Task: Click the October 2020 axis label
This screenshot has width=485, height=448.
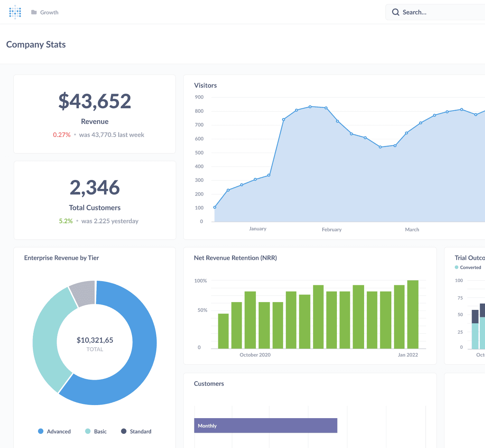Action: pos(255,355)
